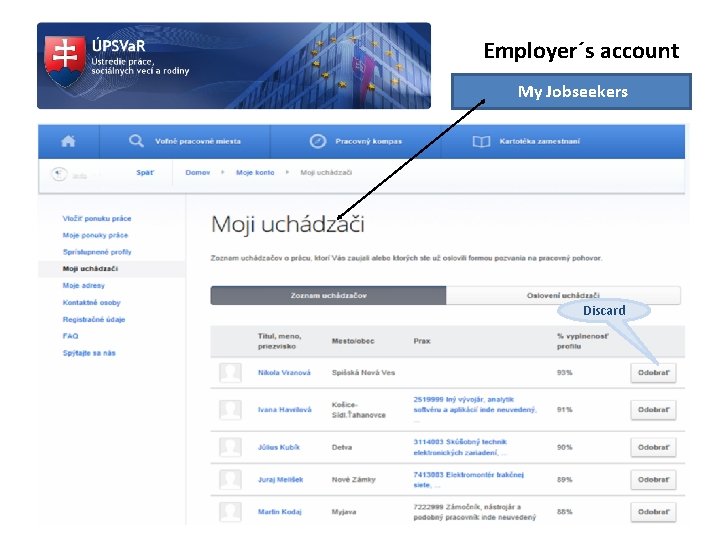Click the 93% profile completeness value

[565, 372]
